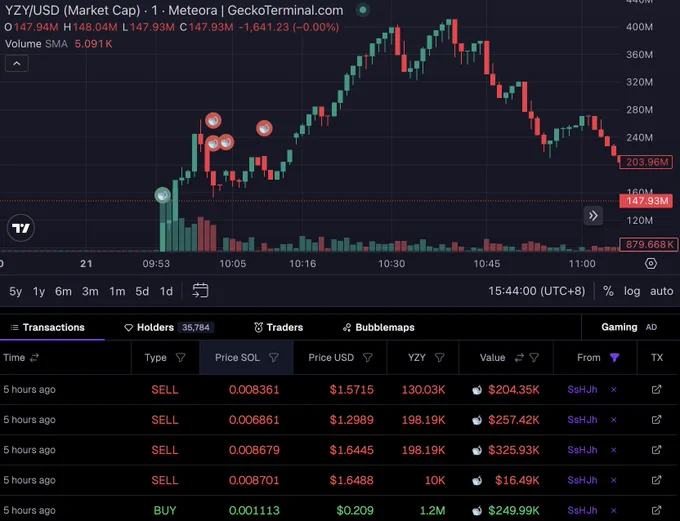Open the TX external link for the $325.93K sell
Viewport: 680px width, 521px height.
pyautogui.click(x=657, y=449)
